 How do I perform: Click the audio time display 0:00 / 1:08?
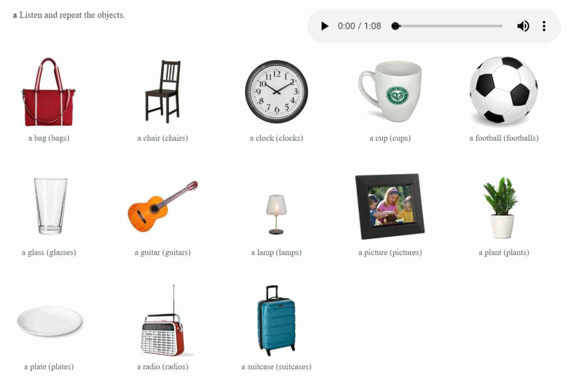point(359,26)
